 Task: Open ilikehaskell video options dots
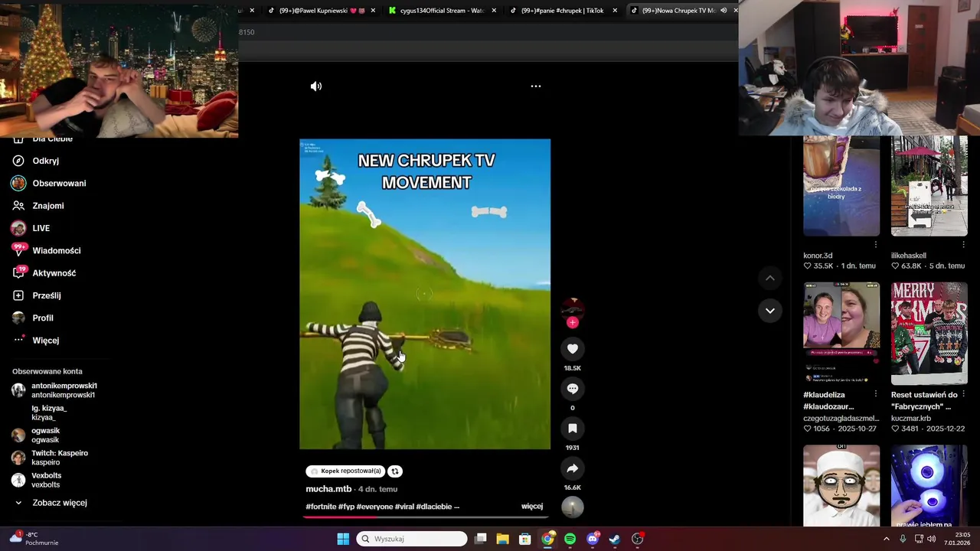963,245
